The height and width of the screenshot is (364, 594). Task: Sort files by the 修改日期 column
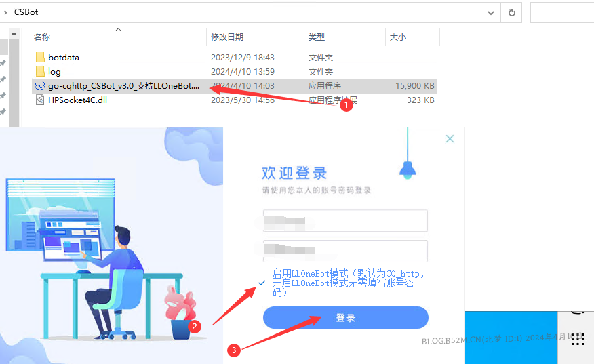227,37
